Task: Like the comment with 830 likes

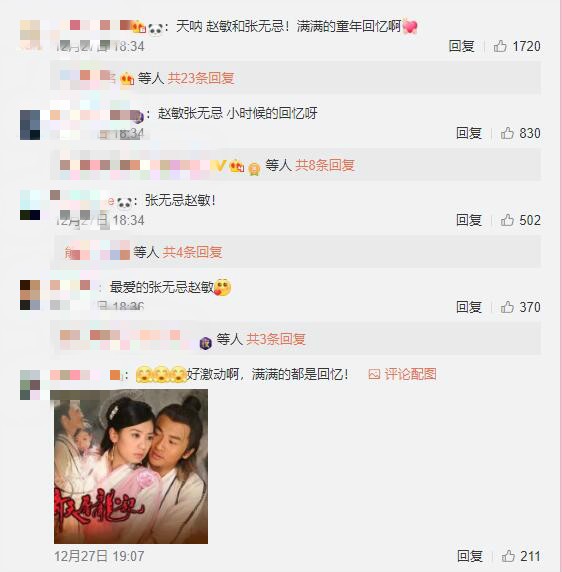Action: (x=507, y=133)
